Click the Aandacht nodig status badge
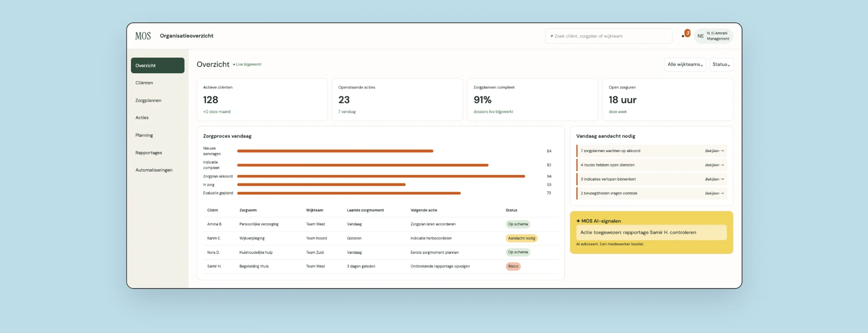868x333 pixels. click(521, 238)
